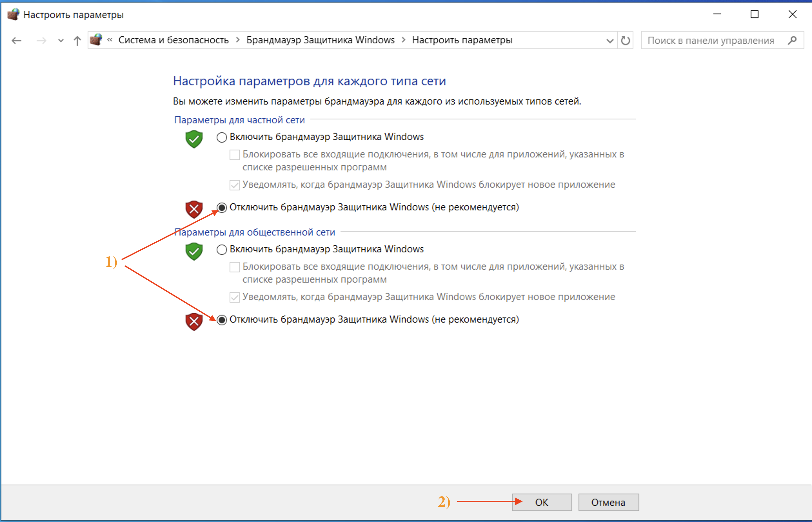This screenshot has width=812, height=522.
Task: Select disable firewall for public network
Action: point(222,320)
